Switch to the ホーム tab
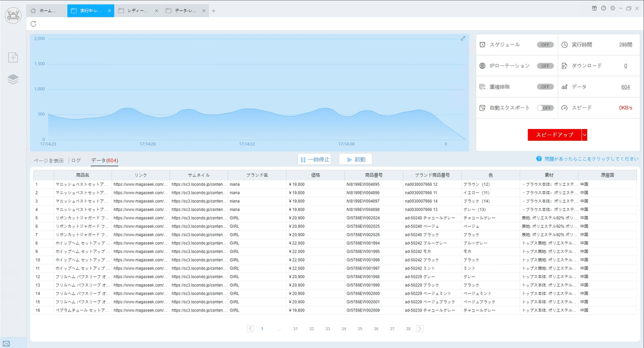 pyautogui.click(x=47, y=11)
